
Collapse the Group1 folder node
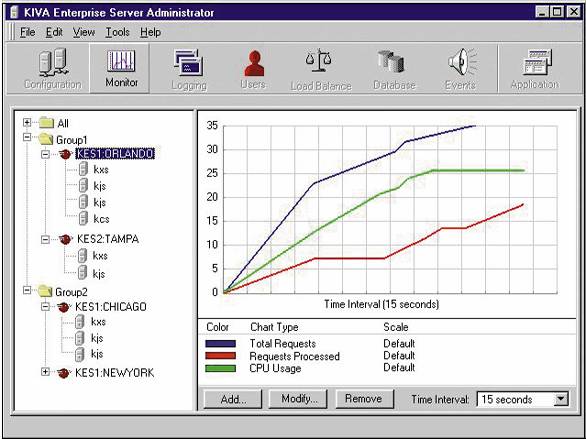[27, 137]
